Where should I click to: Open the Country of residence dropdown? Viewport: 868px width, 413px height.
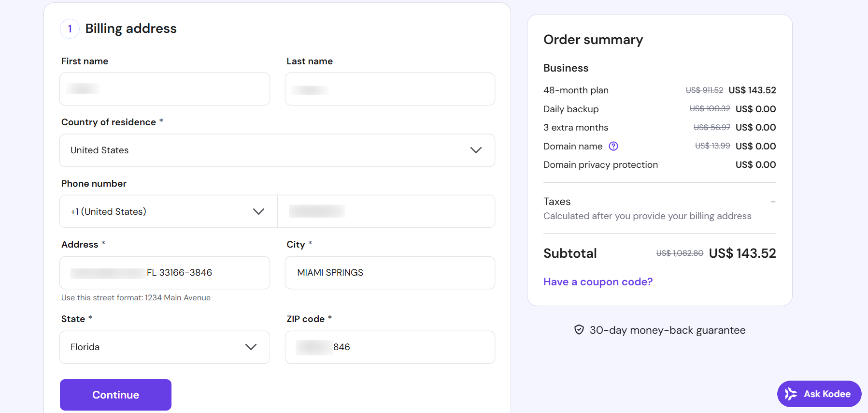[x=277, y=150]
